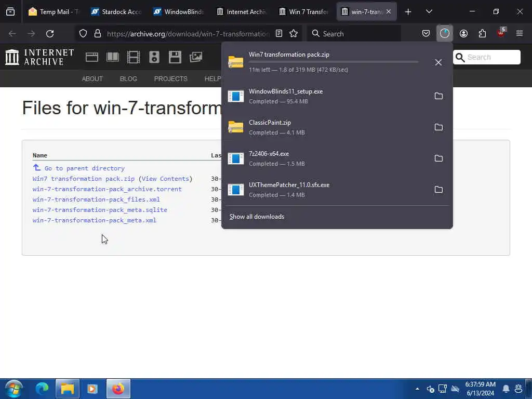Open the uBlock Origin extension icon
532x399 pixels.
pos(501,33)
